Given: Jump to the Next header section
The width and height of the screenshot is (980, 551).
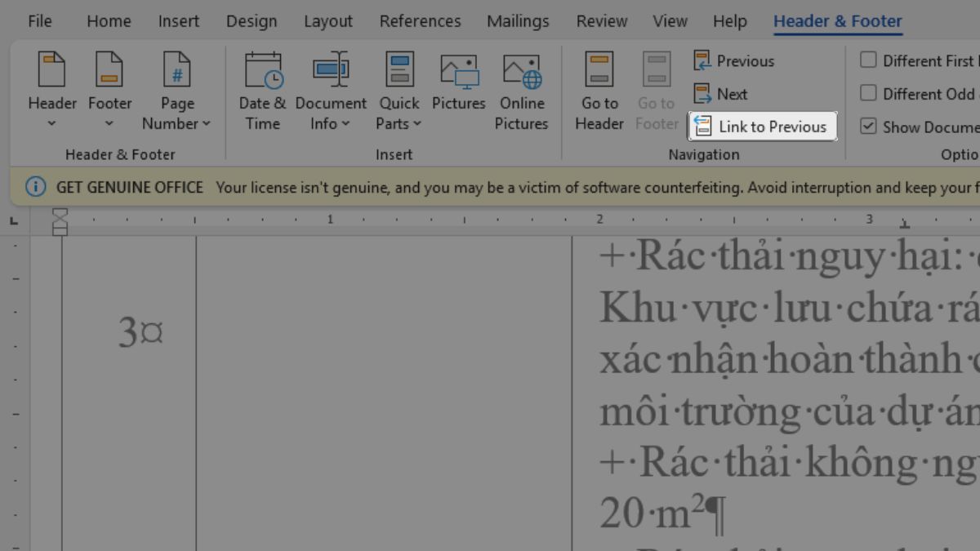Looking at the screenshot, I should (720, 94).
